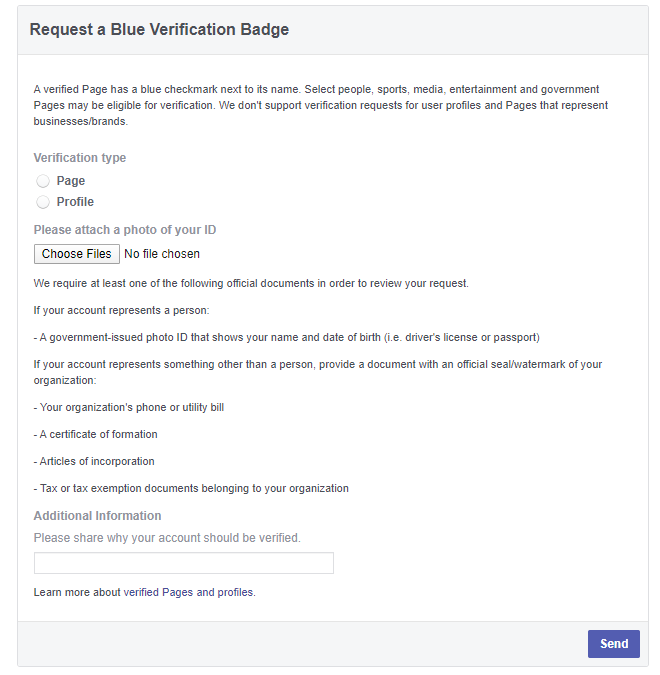Open the 'verified Pages' link
This screenshot has height=675, width=660.
tap(158, 592)
